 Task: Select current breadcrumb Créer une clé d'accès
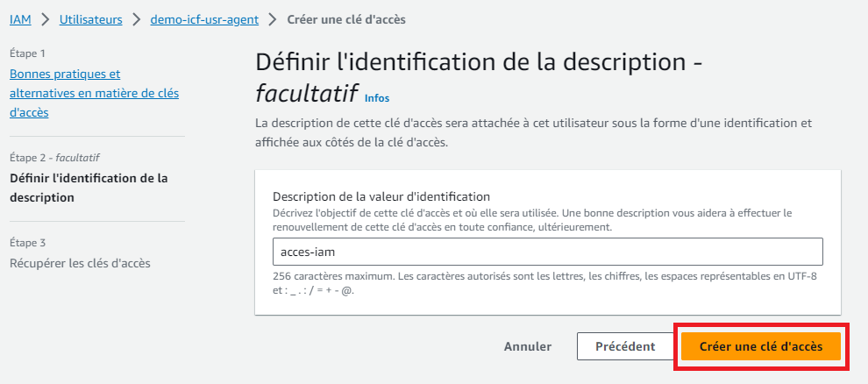(x=346, y=20)
